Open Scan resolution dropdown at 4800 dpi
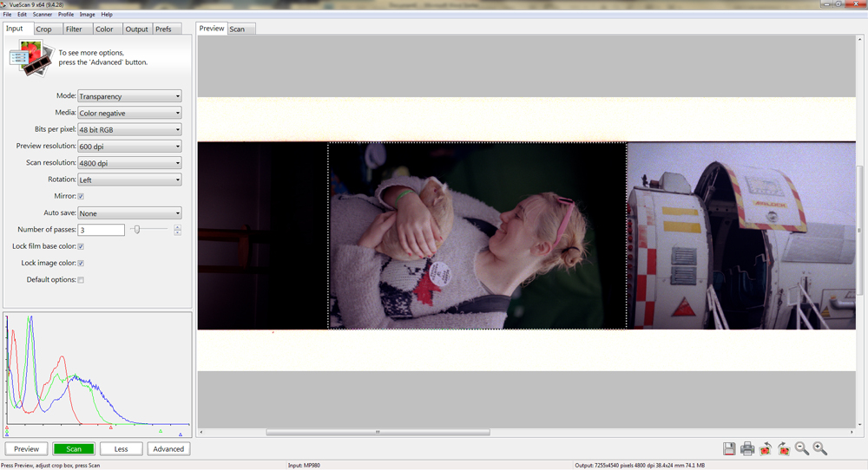Screen dimensions: 868x470 129,163
